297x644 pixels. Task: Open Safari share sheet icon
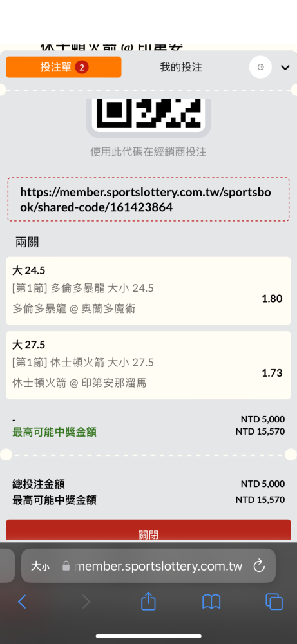click(x=148, y=601)
